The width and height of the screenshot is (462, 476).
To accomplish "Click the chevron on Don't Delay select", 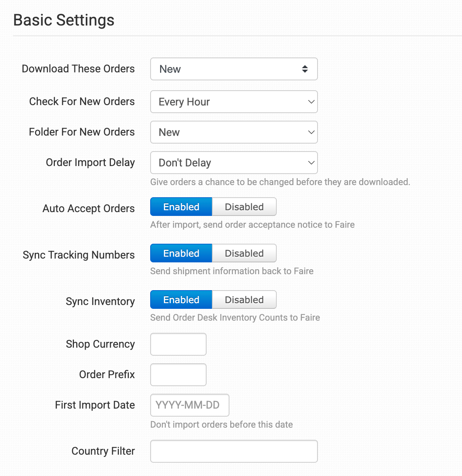I will pyautogui.click(x=311, y=163).
